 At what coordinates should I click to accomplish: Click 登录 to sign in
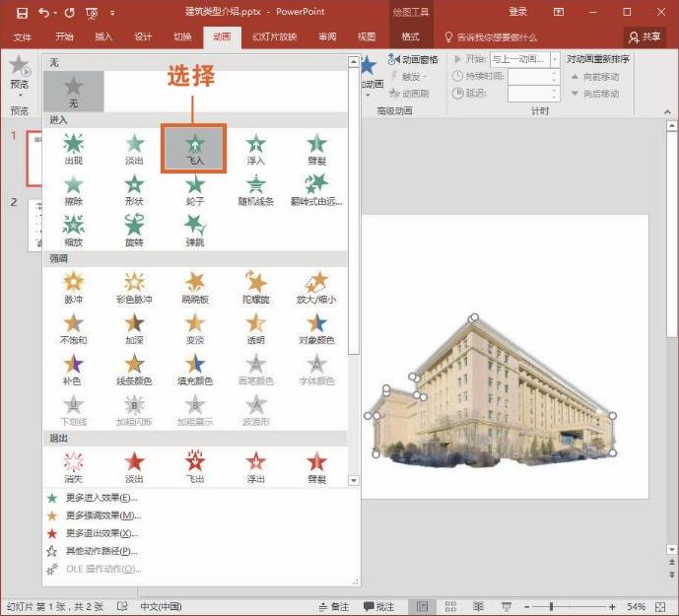click(517, 12)
